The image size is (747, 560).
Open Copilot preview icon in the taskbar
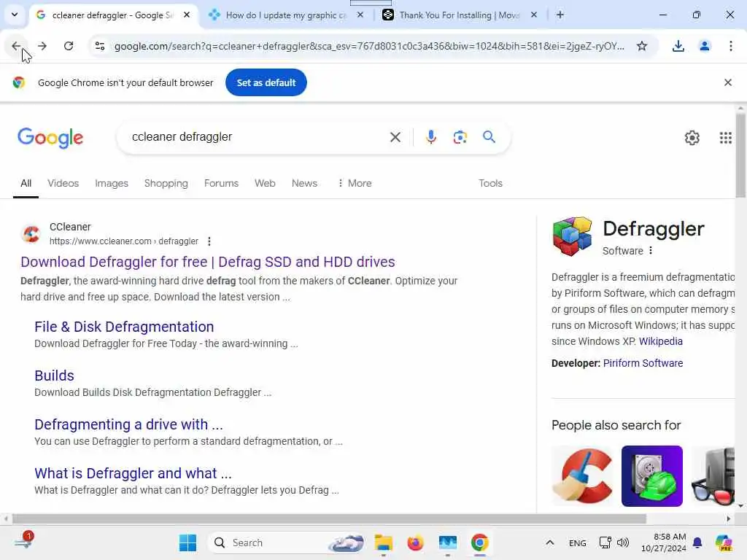tap(723, 542)
